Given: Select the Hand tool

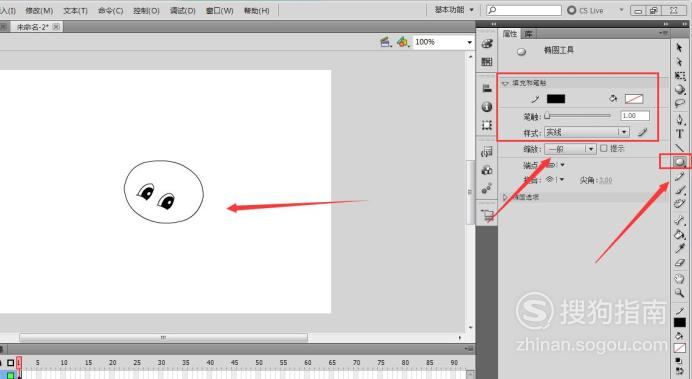Looking at the screenshot, I should pyautogui.click(x=680, y=278).
